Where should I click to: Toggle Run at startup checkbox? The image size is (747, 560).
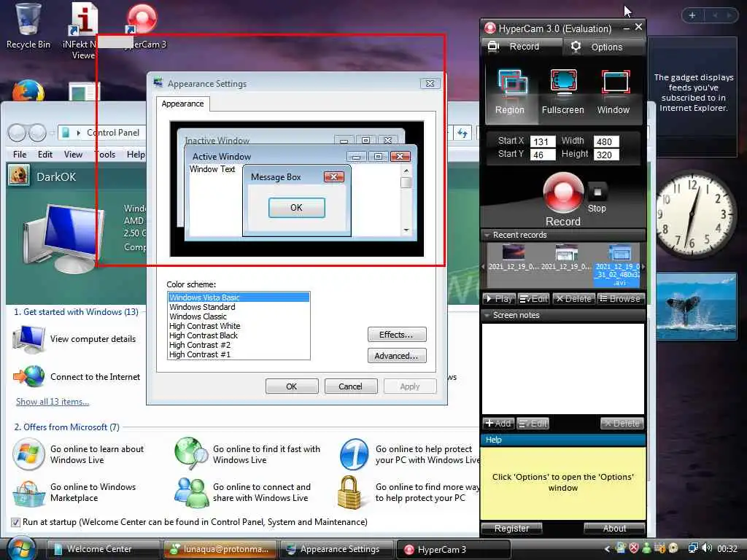click(x=16, y=522)
